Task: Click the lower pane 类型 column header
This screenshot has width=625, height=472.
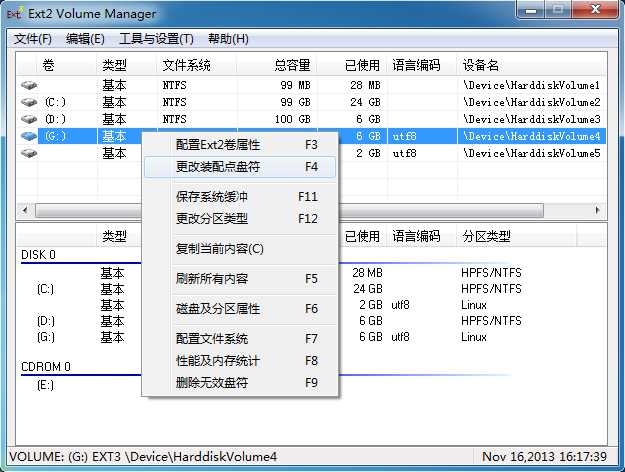Action: click(x=120, y=236)
